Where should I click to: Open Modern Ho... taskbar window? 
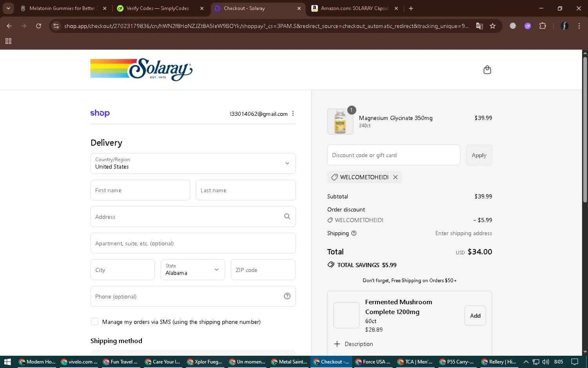[37, 362]
